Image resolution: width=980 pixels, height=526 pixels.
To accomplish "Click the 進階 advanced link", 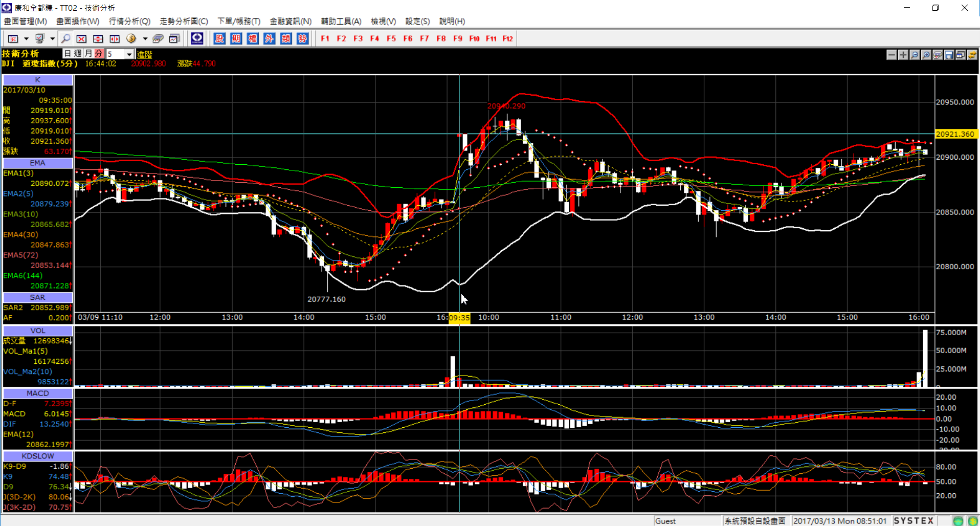I will point(145,54).
